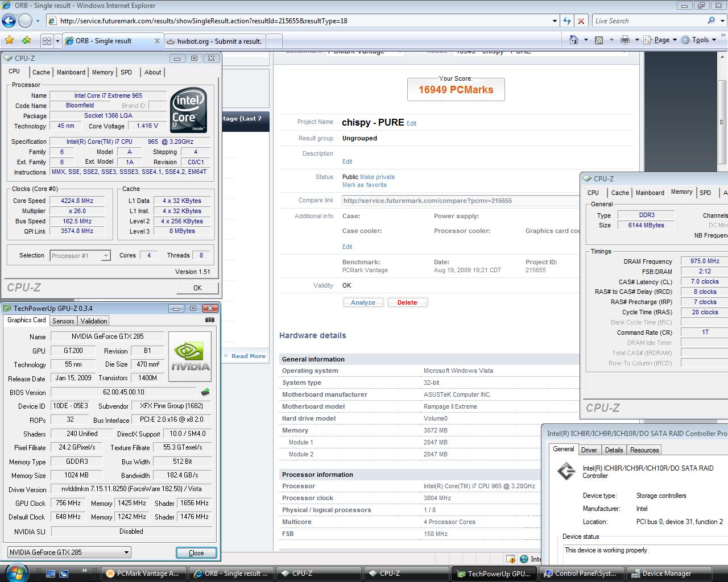Click the Internet zone globe in status bar

click(x=524, y=559)
